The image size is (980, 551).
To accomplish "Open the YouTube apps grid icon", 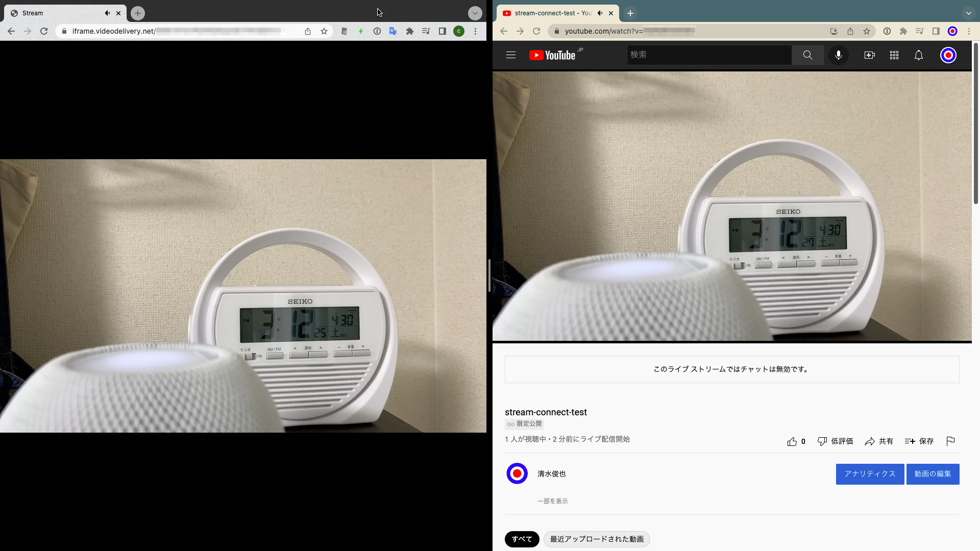I will point(894,55).
